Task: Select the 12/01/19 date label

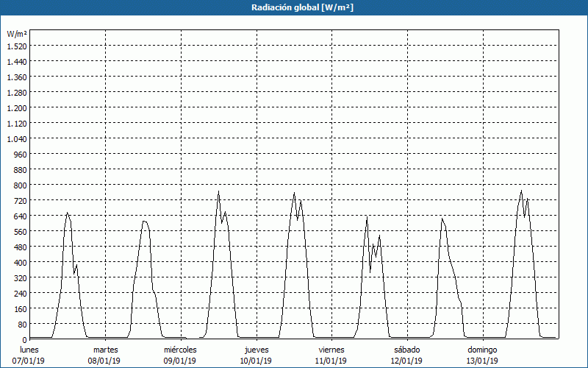Action: click(406, 361)
